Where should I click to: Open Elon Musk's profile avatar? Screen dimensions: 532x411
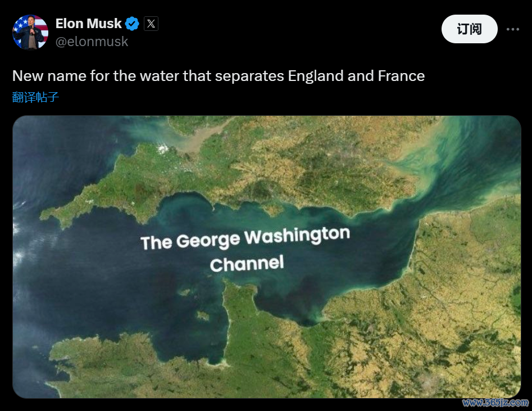30,32
